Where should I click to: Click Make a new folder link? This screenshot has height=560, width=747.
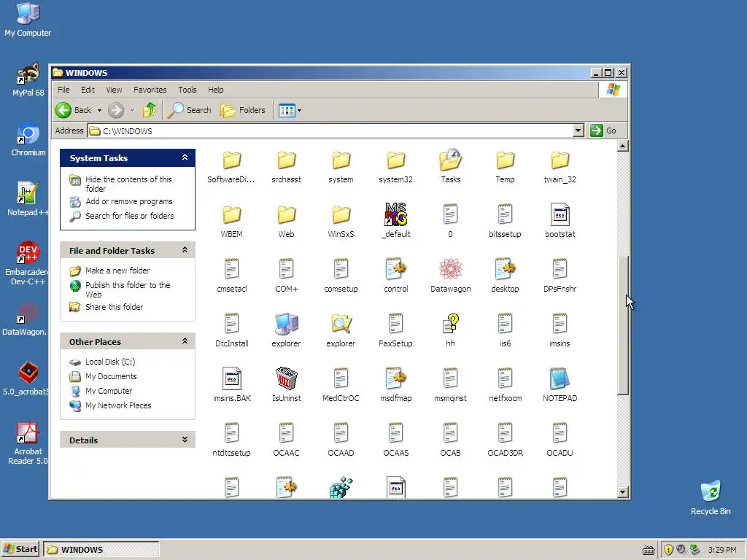(117, 271)
